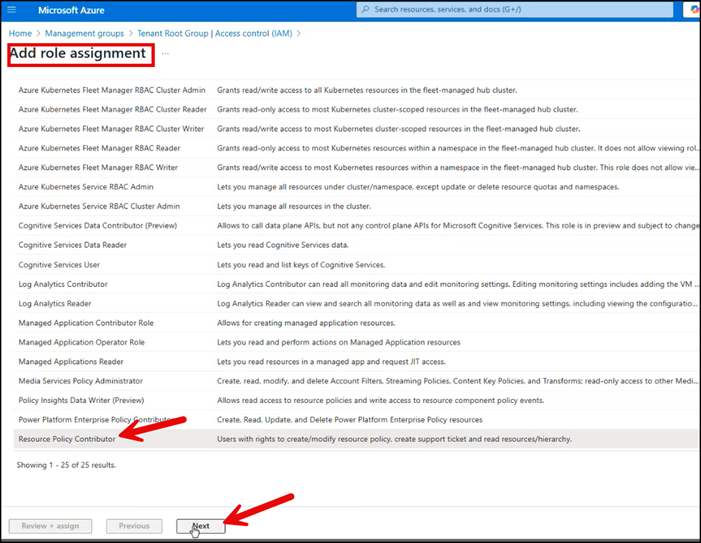Click description about Streaming Policies and Transforms
This screenshot has width=701, height=543.
pos(457,381)
